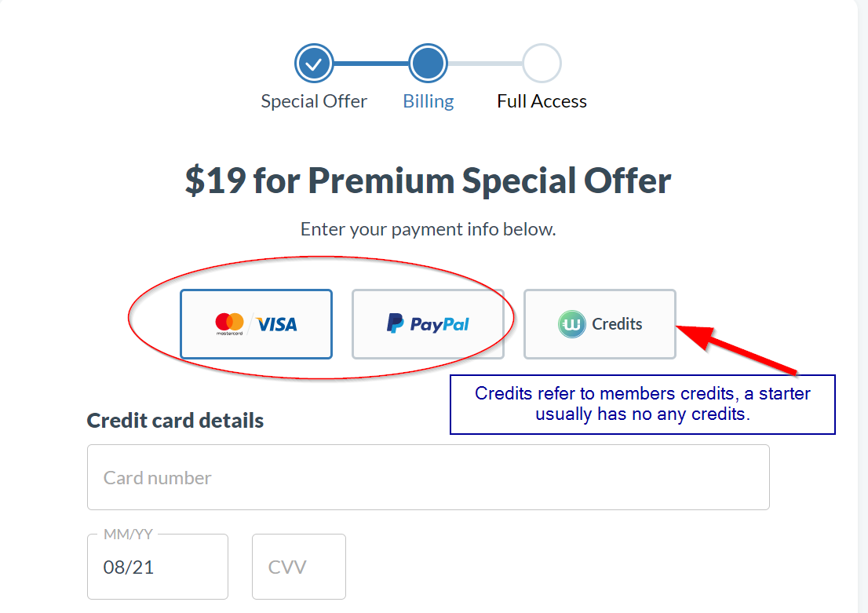Click the MM/YY expiry date field
This screenshot has width=868, height=613.
pos(158,567)
